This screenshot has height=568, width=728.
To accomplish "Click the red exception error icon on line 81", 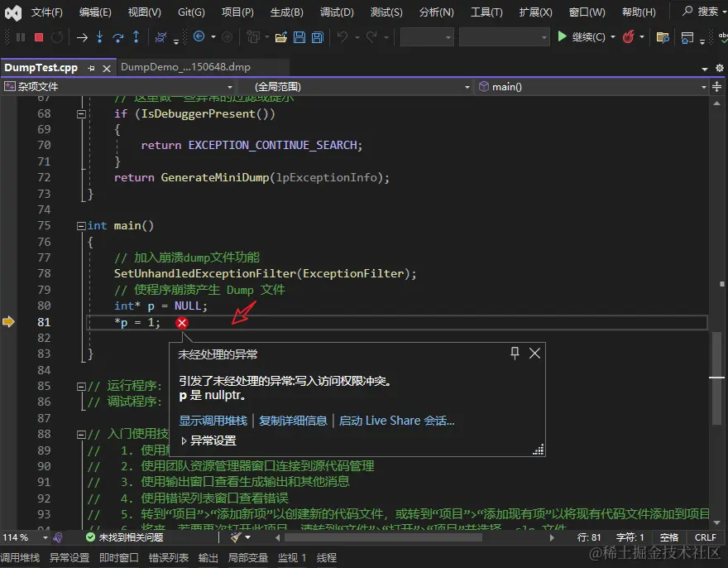I will [182, 323].
